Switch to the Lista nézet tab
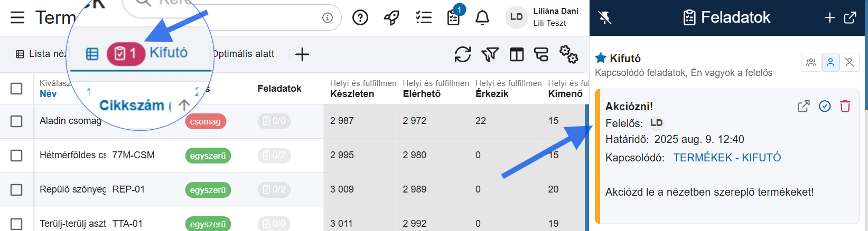Viewport: 868px width, 231px height. pos(41,54)
